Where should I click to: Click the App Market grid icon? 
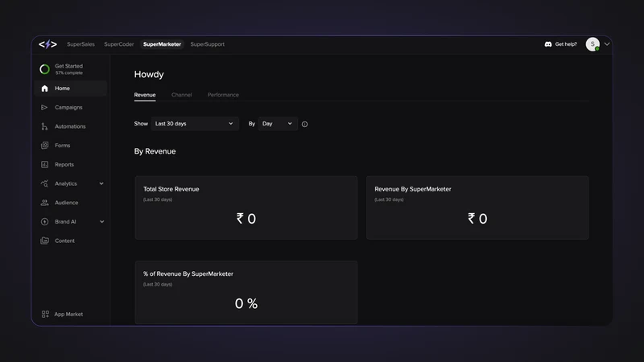[45, 314]
